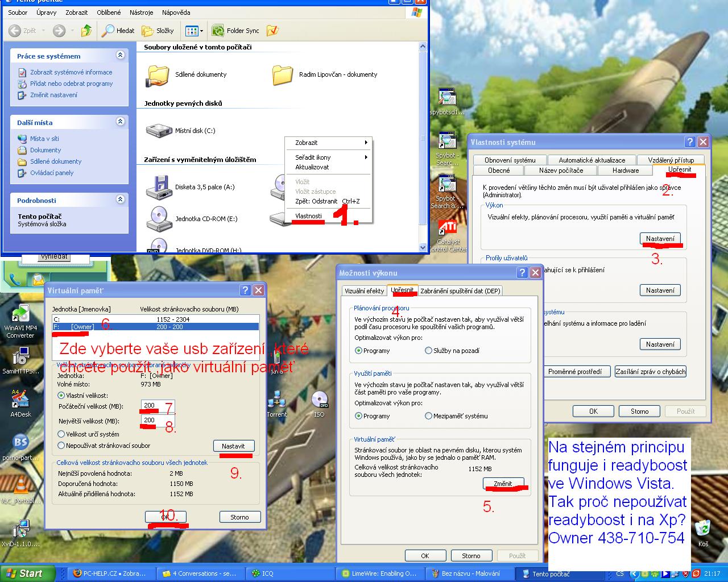728x582 pixels.
Task: Open Přidat nebo odebrat programy link
Action: [x=71, y=84]
